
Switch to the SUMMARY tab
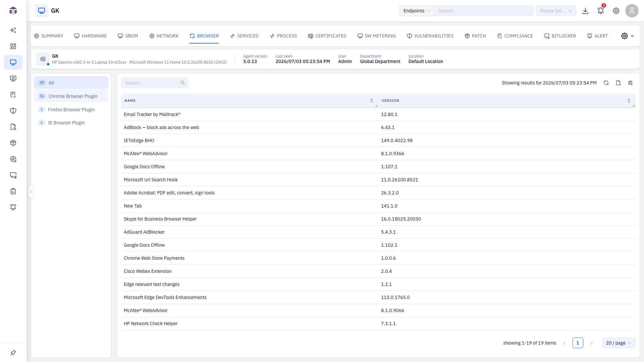[x=49, y=36]
